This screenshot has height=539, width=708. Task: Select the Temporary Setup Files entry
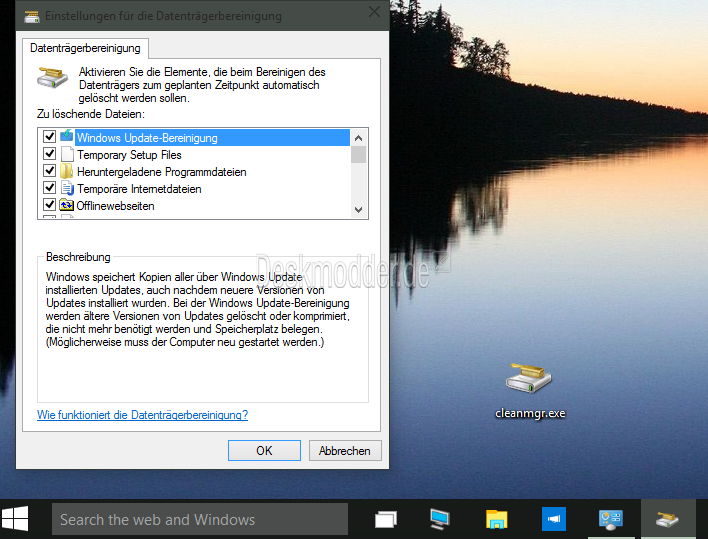(129, 155)
